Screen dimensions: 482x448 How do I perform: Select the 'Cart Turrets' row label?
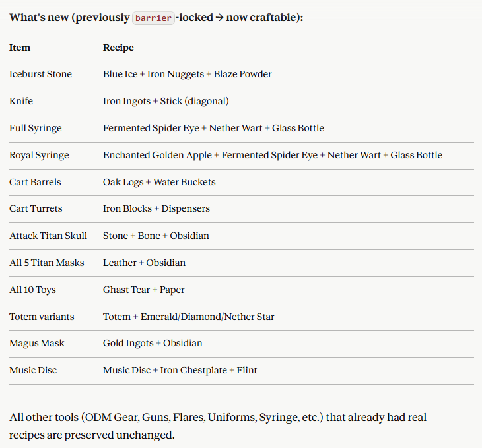pos(36,208)
